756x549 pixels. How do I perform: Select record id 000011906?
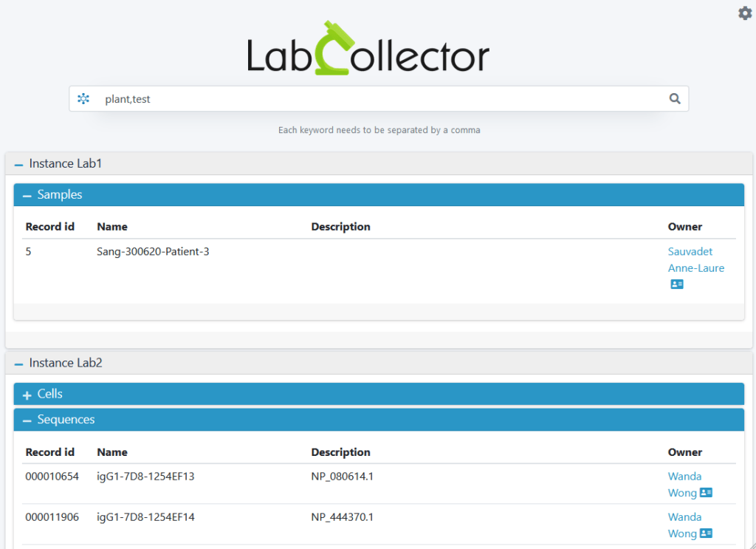[x=52, y=516]
